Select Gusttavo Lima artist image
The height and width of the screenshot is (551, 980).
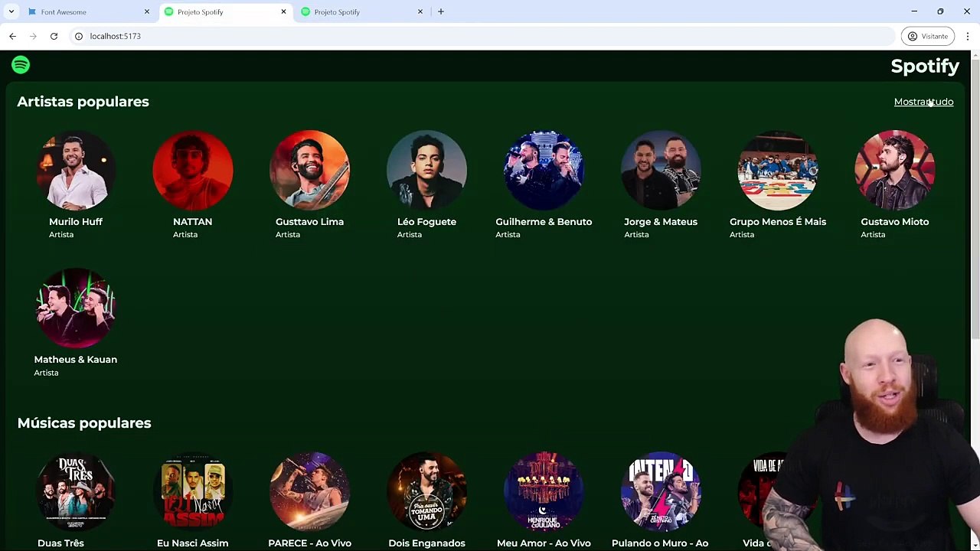(309, 170)
